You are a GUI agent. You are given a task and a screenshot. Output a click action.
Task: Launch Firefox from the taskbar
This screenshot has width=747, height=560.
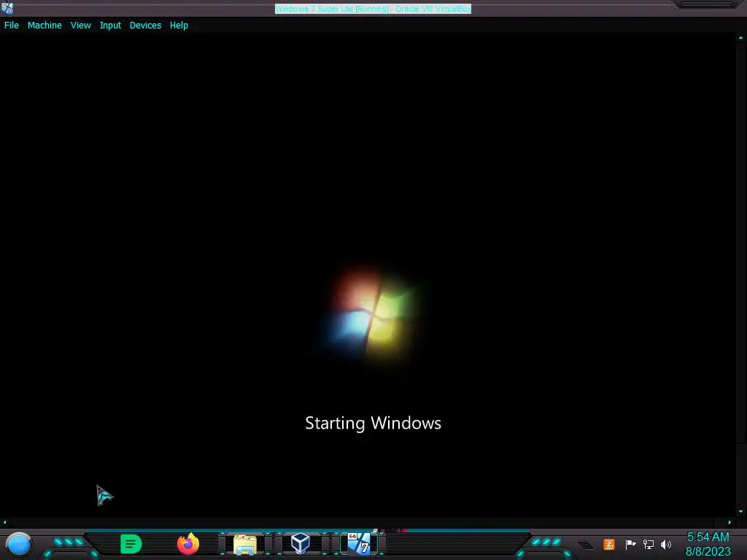point(188,544)
